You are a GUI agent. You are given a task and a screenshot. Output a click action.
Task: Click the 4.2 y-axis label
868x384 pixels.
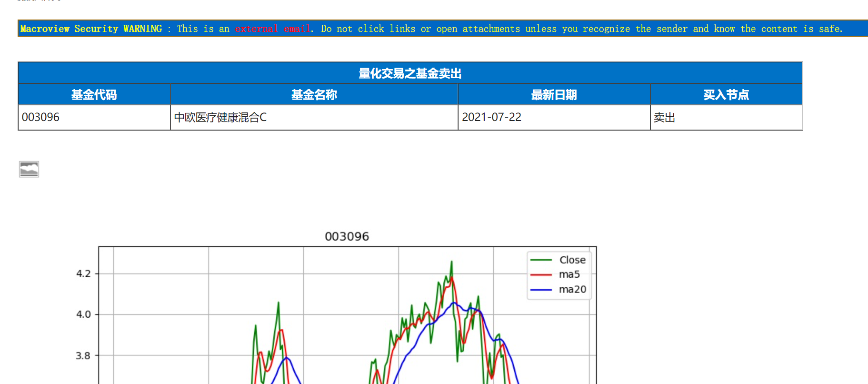click(83, 273)
